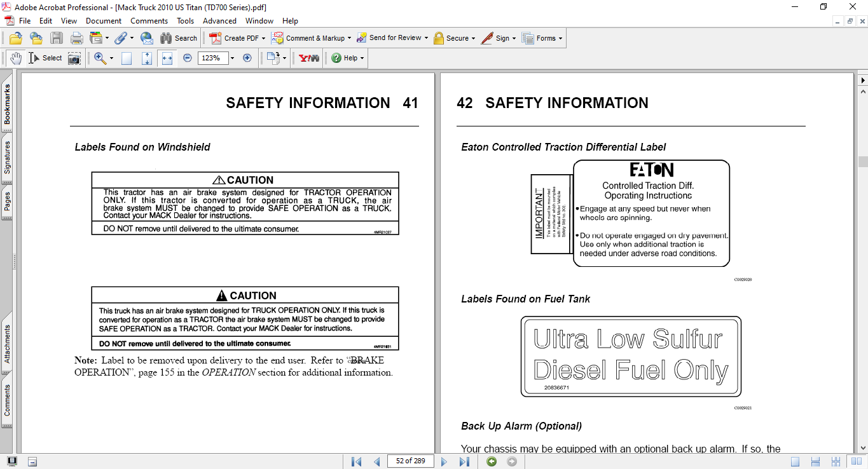868x469 pixels.
Task: Open the File menu
Action: click(x=25, y=21)
